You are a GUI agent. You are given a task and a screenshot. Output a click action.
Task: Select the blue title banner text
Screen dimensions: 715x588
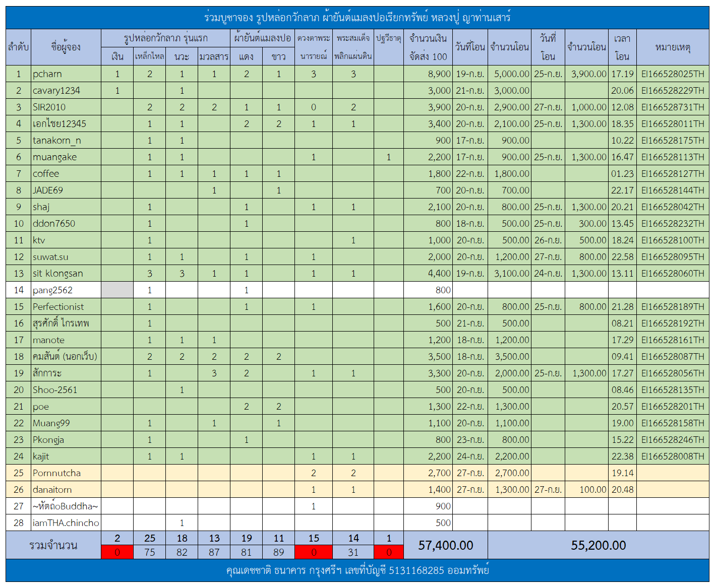[x=357, y=18]
